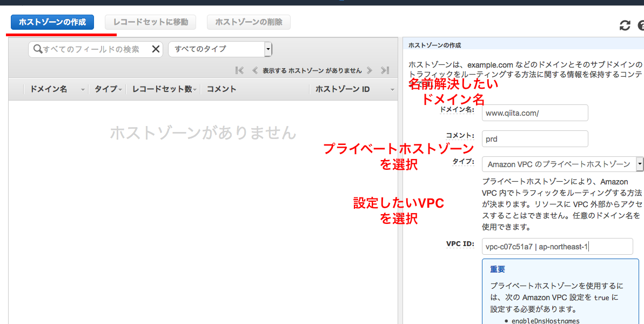
Task: Jump to the last page with the >| icon
Action: point(385,70)
